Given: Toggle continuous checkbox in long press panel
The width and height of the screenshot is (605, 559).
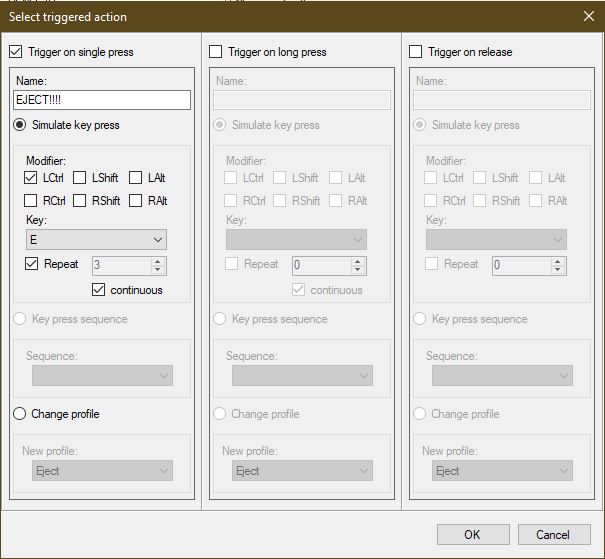Looking at the screenshot, I should pyautogui.click(x=298, y=290).
